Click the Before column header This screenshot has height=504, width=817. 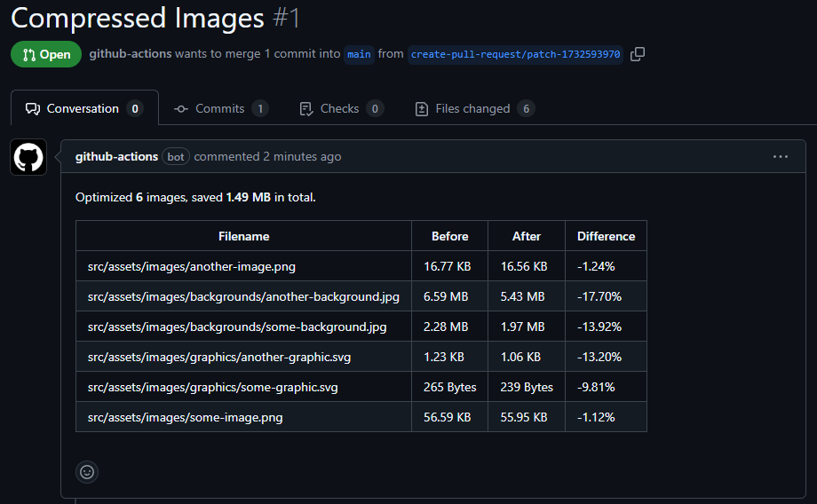(x=449, y=236)
